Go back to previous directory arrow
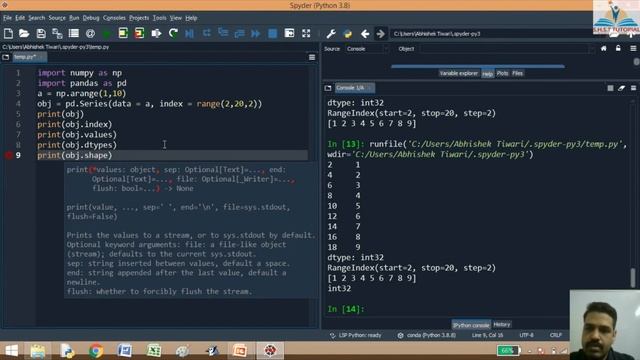The width and height of the screenshot is (640, 360). 365,33
